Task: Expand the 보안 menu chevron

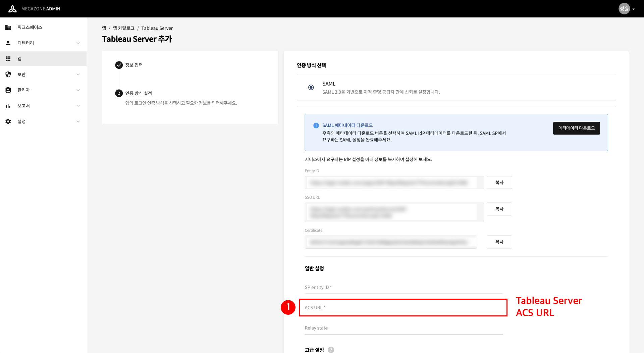Action: [x=78, y=74]
